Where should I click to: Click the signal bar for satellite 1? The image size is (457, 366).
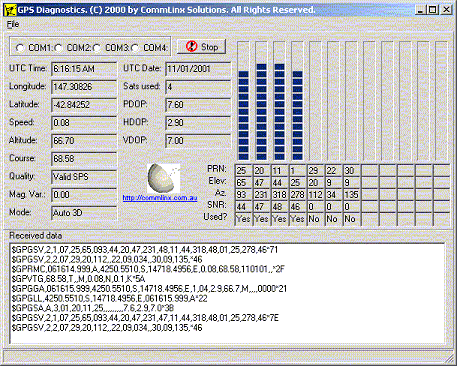(298, 101)
